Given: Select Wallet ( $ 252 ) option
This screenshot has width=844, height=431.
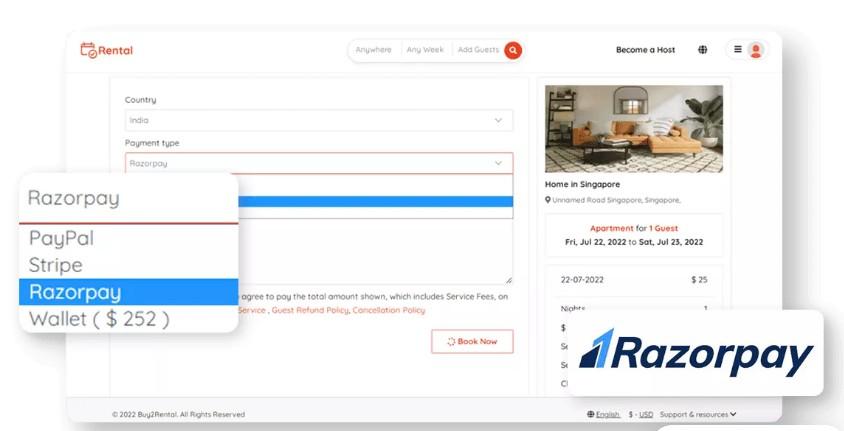Looking at the screenshot, I should coord(99,319).
